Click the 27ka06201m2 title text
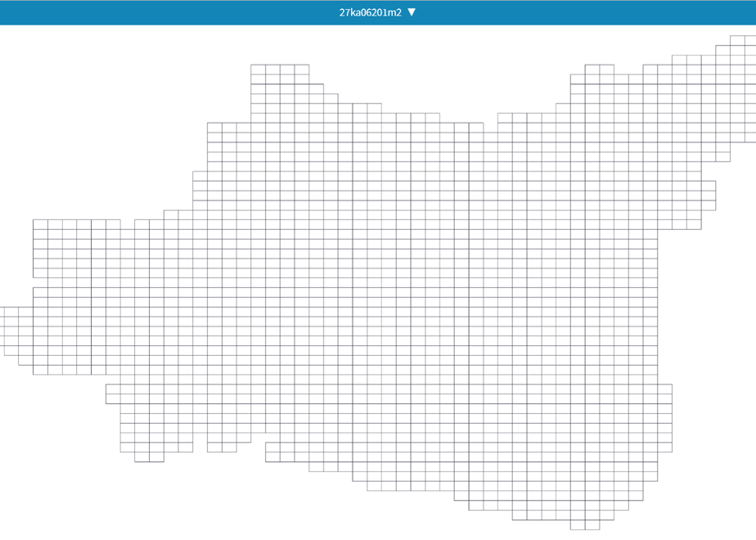 371,12
